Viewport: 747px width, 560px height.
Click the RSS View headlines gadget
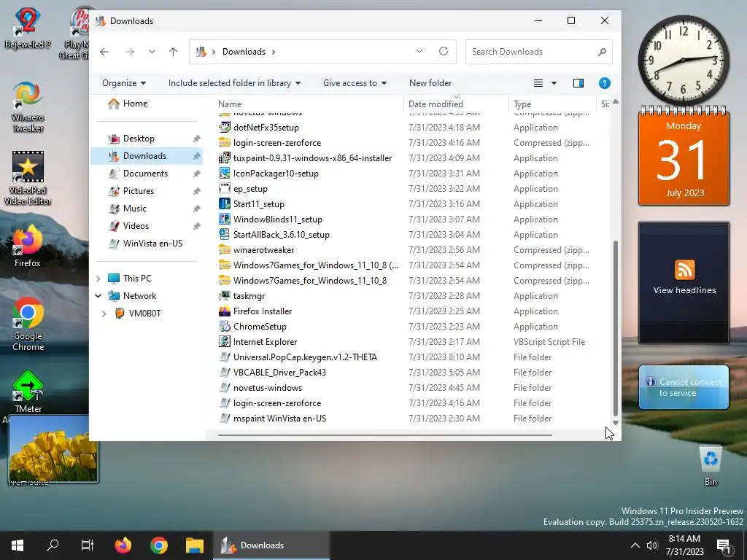click(x=684, y=282)
